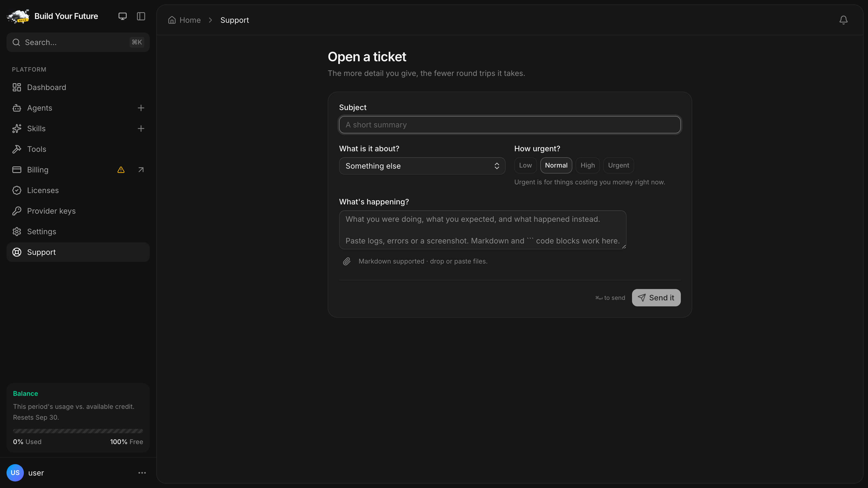Click the Skills sparkle icon
The height and width of the screenshot is (488, 868).
coord(17,129)
